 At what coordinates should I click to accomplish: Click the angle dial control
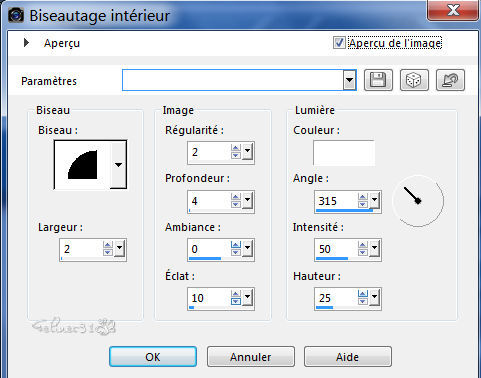[x=418, y=201]
